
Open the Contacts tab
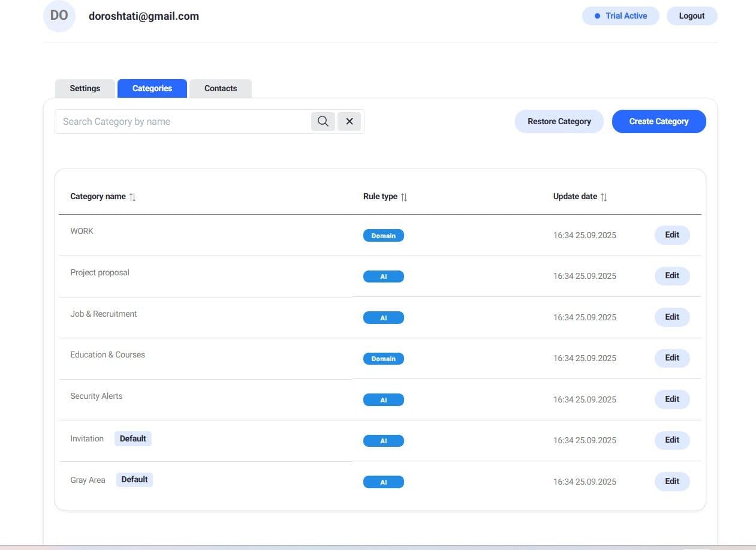[x=221, y=88]
